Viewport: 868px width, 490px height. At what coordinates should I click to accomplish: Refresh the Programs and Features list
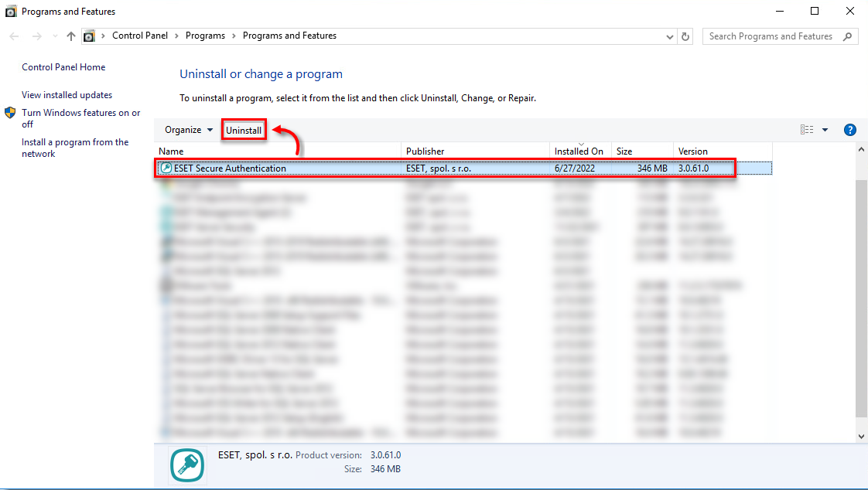685,36
